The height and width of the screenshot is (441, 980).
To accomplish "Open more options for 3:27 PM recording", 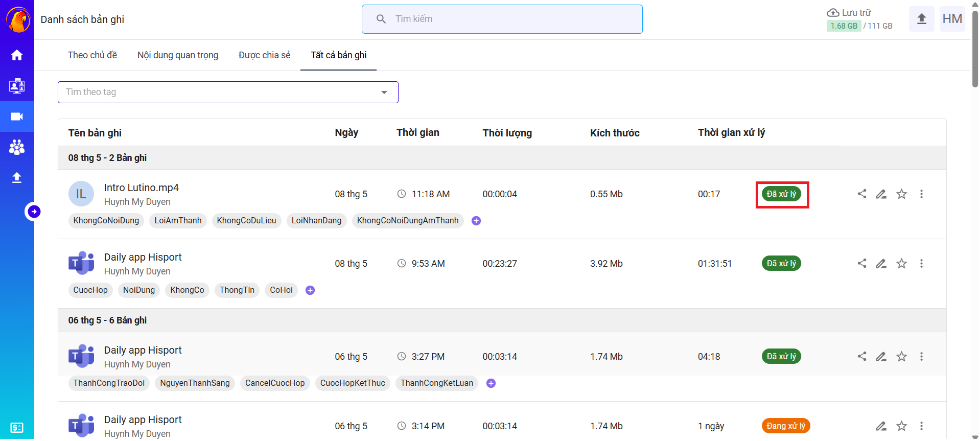I will 922,357.
